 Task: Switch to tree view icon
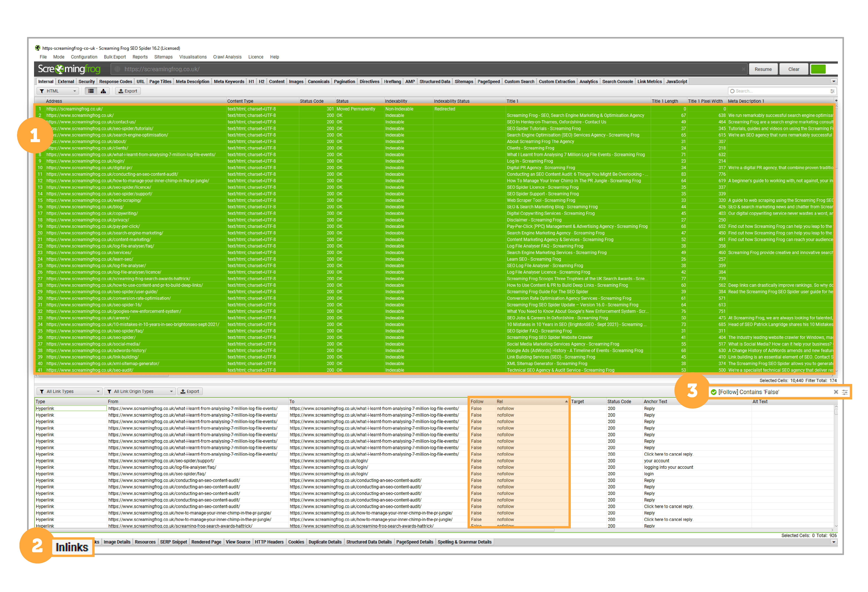pos(103,91)
